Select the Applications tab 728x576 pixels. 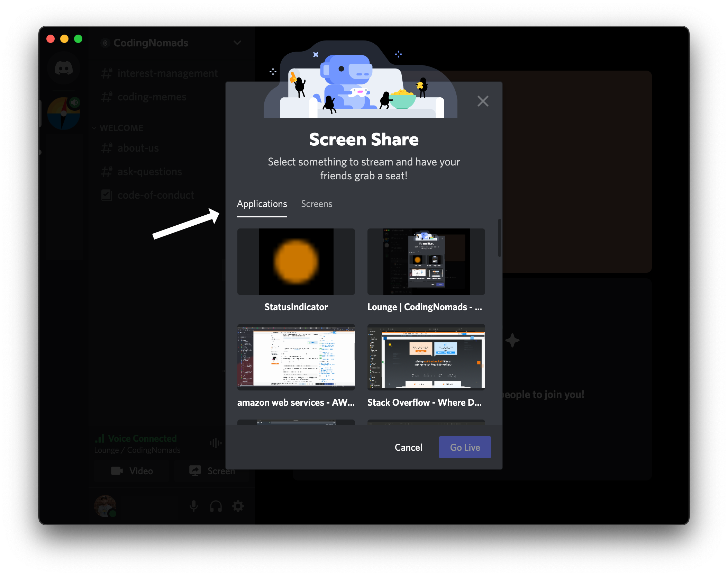click(262, 204)
